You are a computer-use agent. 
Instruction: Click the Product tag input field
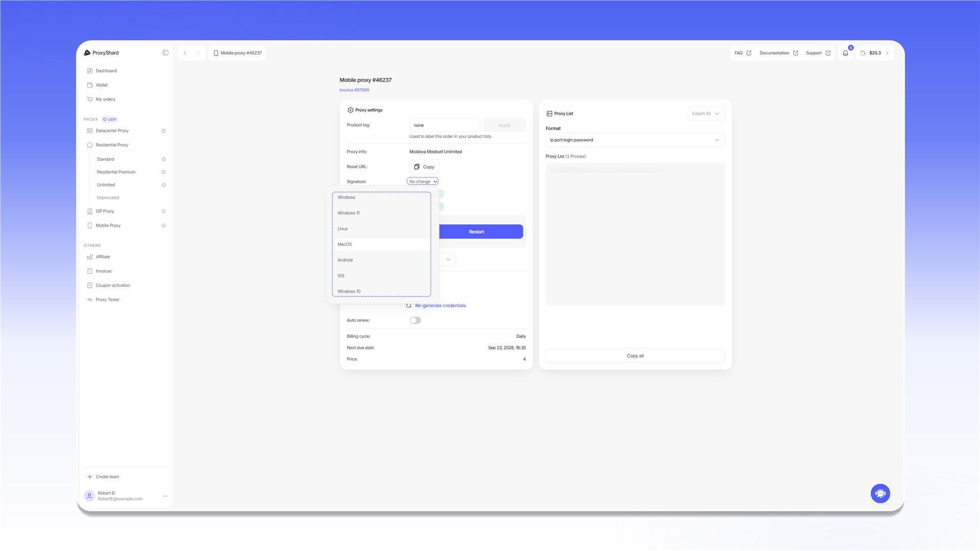[x=445, y=125]
